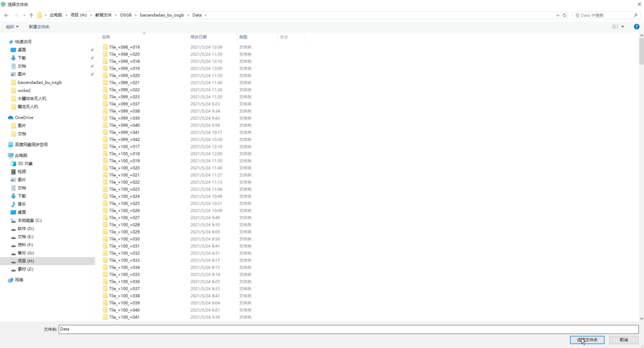Image resolution: width=644 pixels, height=348 pixels.
Task: Click 取消 button
Action: tap(624, 340)
